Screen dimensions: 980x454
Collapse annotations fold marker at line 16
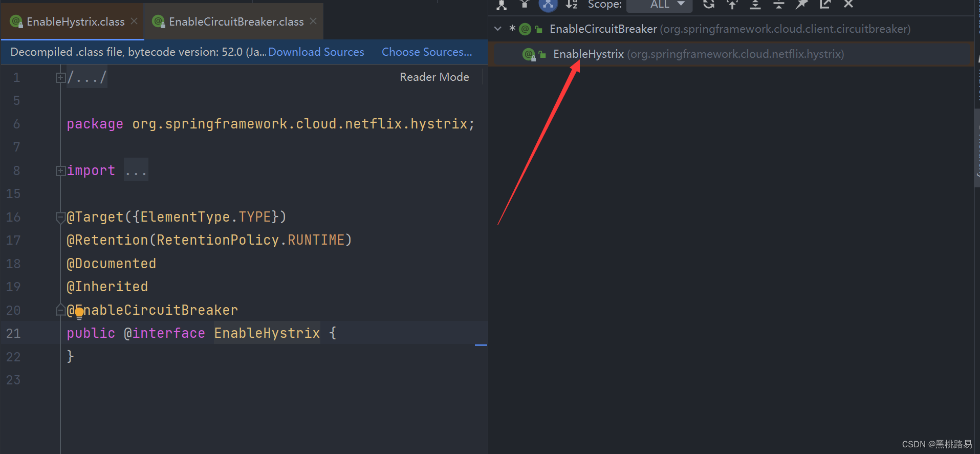[x=60, y=218]
